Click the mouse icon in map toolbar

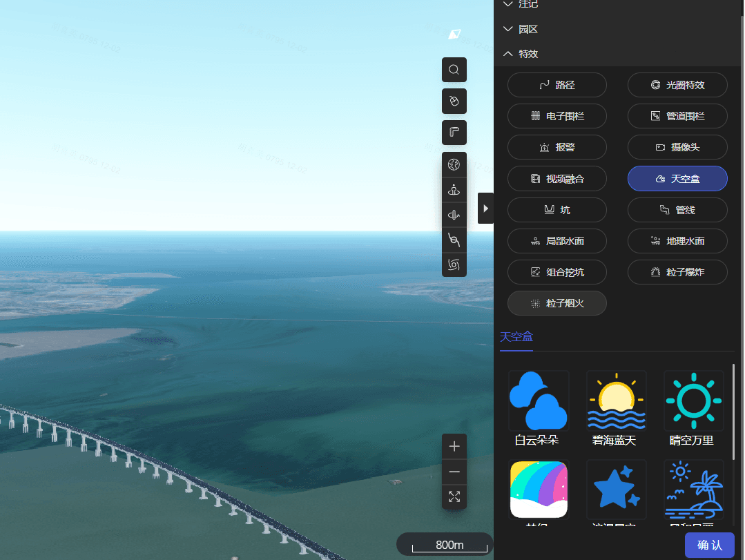[x=454, y=101]
